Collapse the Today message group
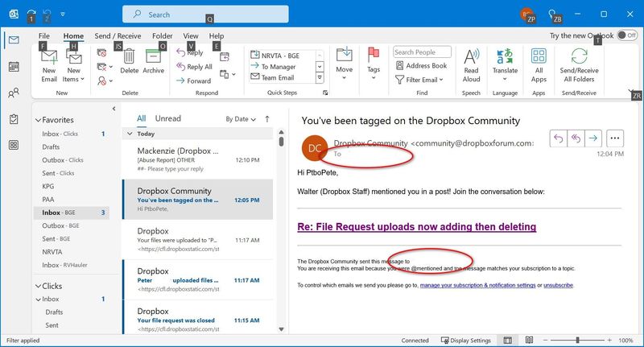This screenshot has height=347, width=644. pos(130,134)
